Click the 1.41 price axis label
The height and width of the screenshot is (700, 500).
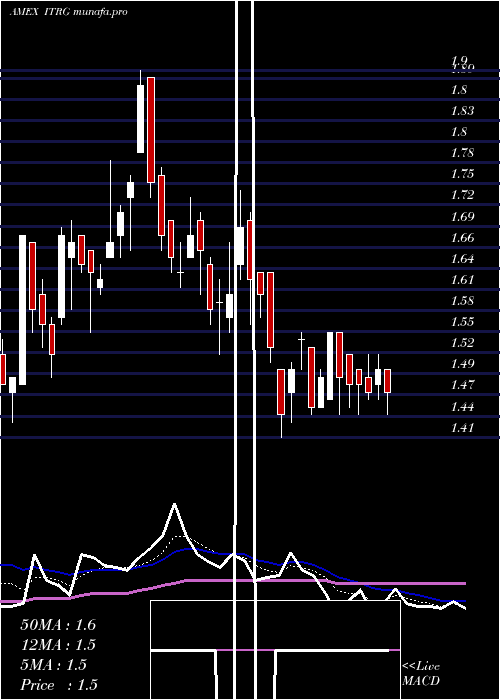point(462,428)
